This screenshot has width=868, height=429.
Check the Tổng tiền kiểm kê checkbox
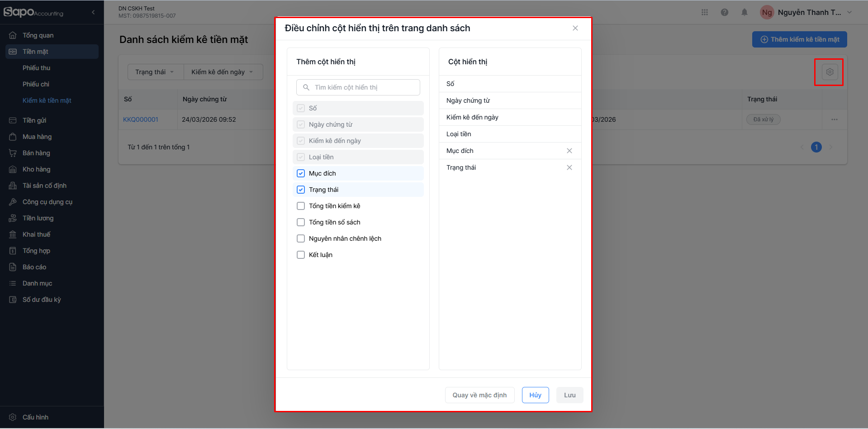pos(301,206)
